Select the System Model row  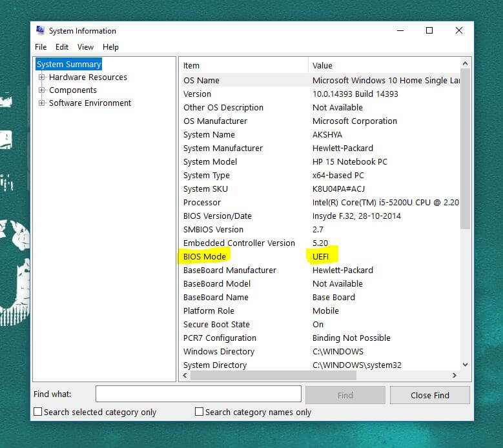coord(320,161)
